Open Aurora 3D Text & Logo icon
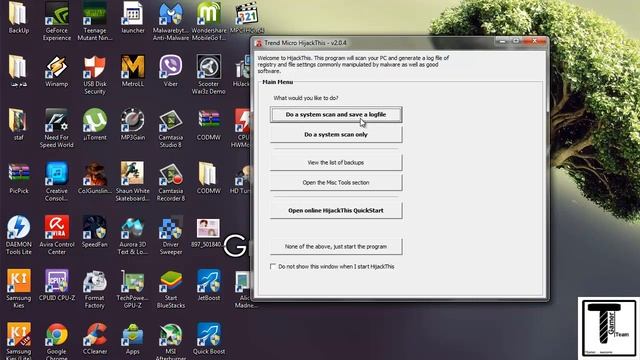 tap(133, 235)
